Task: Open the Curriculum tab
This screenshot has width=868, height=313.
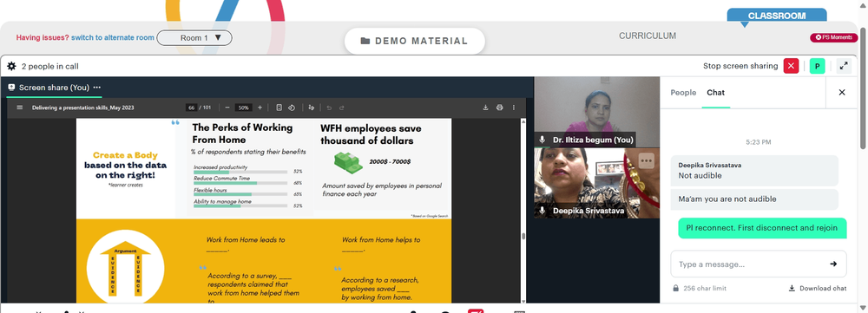Action: tap(648, 36)
